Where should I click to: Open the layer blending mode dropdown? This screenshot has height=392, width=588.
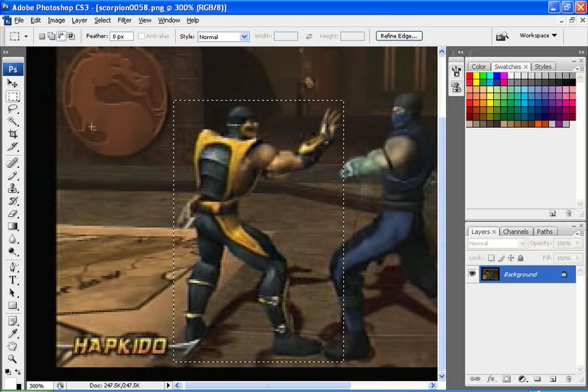[497, 243]
